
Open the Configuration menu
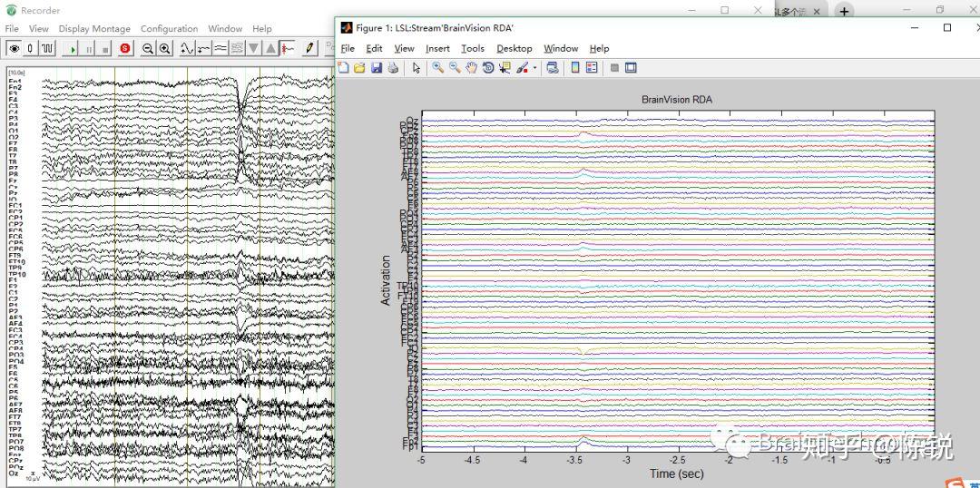169,29
